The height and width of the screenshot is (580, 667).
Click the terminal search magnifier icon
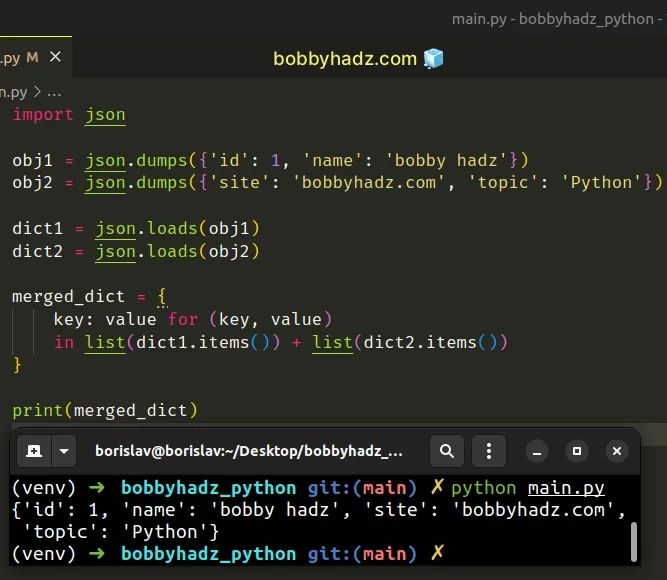pos(447,451)
